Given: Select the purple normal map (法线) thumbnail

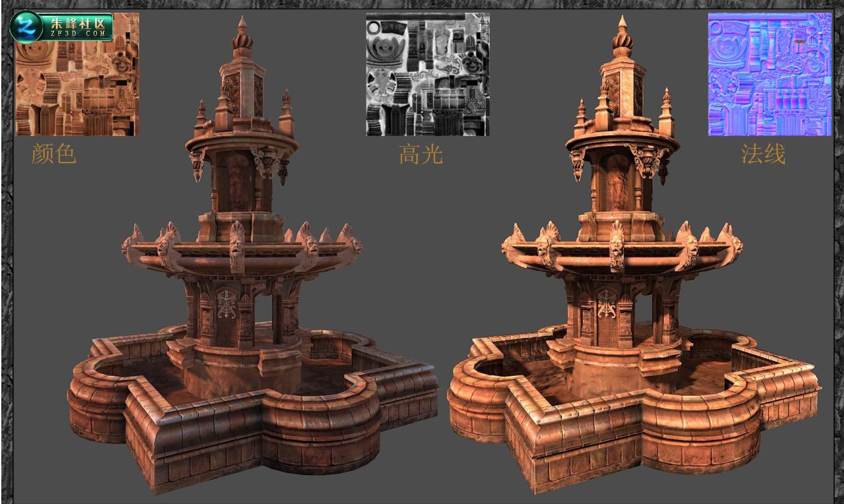Looking at the screenshot, I should 770,74.
